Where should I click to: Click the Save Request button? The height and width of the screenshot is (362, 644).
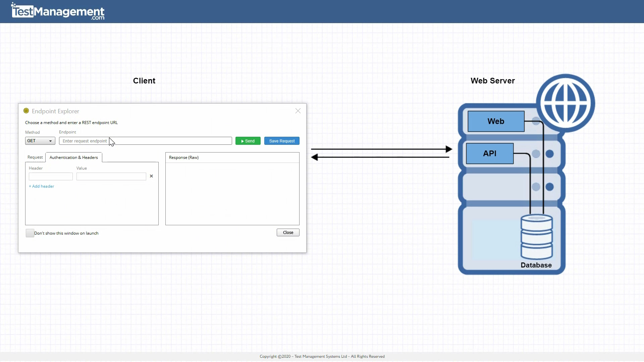coord(282,141)
